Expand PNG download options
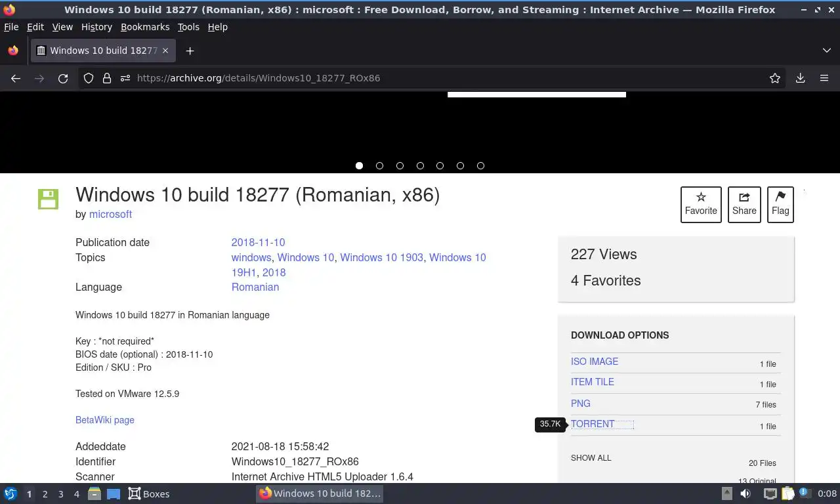The image size is (840, 504). coord(581,404)
